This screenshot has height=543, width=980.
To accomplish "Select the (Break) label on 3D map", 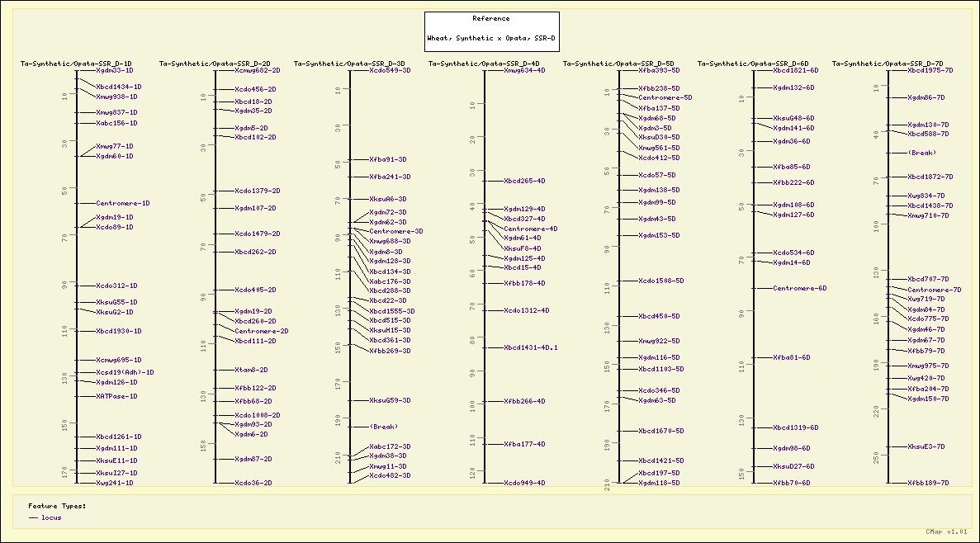I will [383, 427].
